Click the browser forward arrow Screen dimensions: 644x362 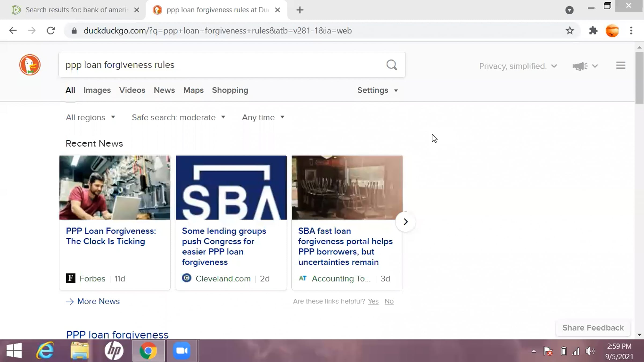(x=32, y=31)
